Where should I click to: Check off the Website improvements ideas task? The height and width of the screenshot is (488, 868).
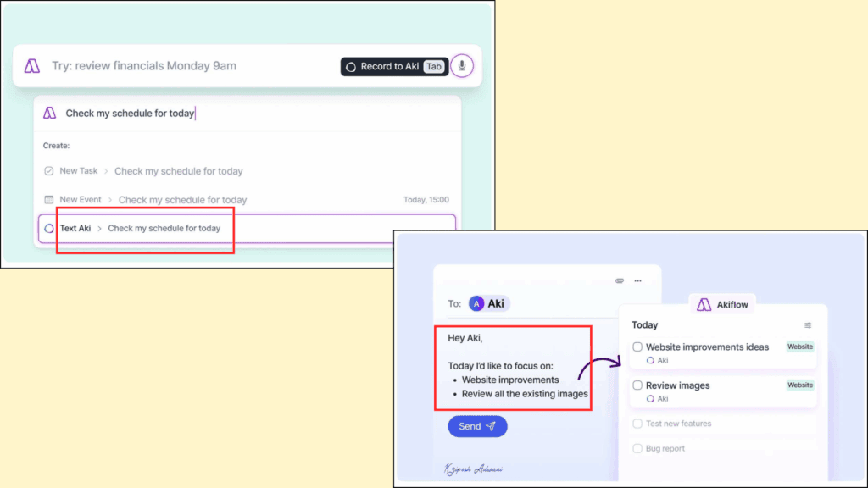click(x=637, y=347)
